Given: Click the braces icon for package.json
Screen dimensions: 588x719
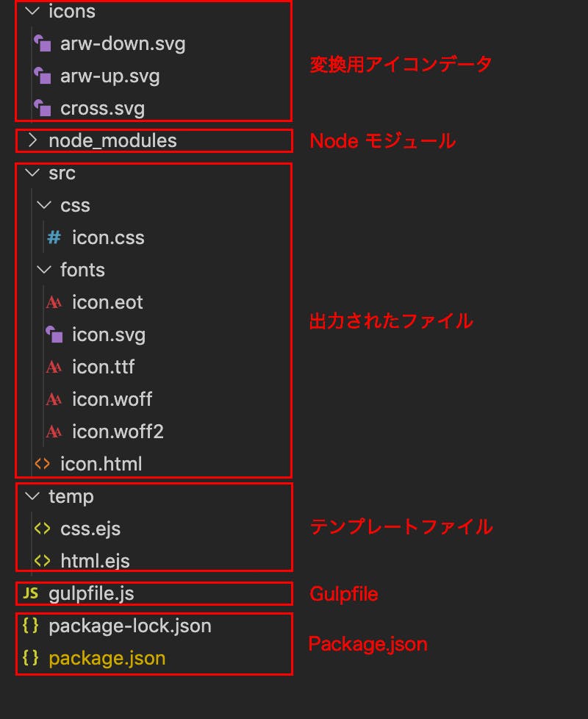Looking at the screenshot, I should click(x=29, y=658).
